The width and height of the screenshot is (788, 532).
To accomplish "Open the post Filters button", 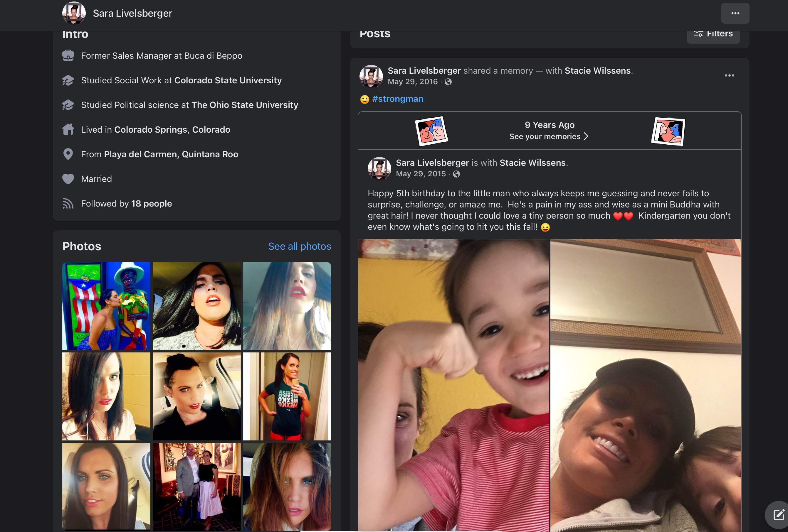I will tap(713, 34).
